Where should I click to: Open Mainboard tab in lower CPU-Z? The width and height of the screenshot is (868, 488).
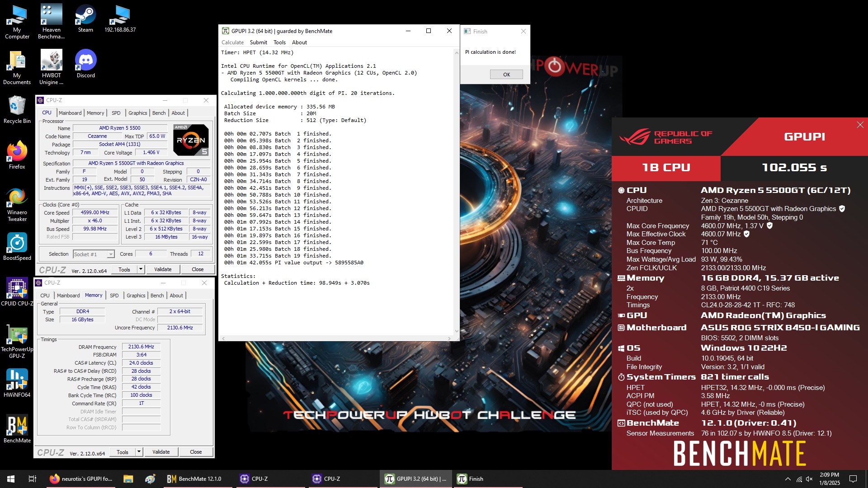pyautogui.click(x=68, y=296)
